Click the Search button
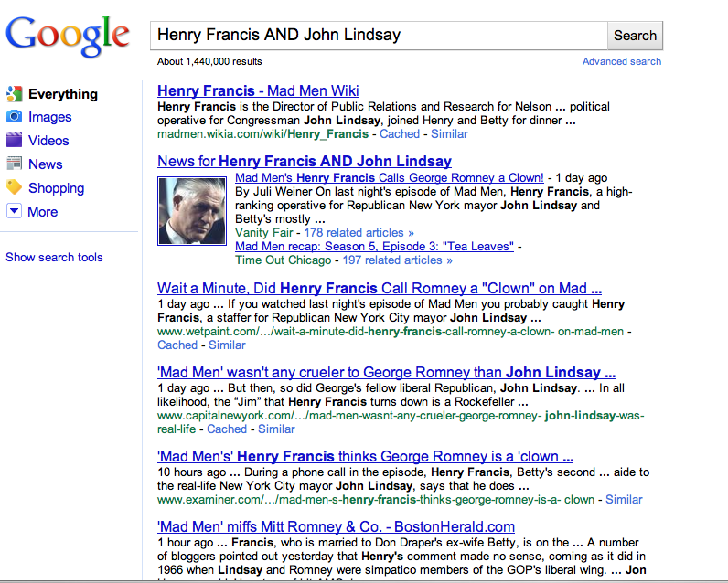The image size is (728, 583). click(x=635, y=36)
